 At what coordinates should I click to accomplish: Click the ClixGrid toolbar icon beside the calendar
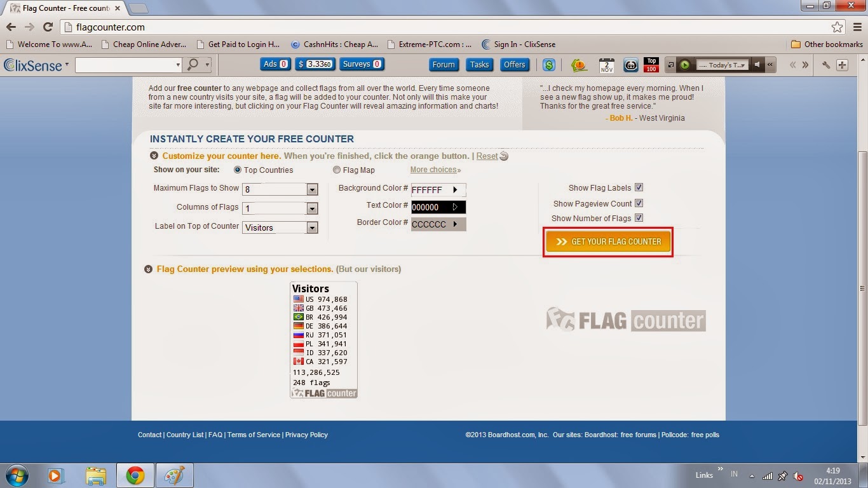pyautogui.click(x=630, y=65)
